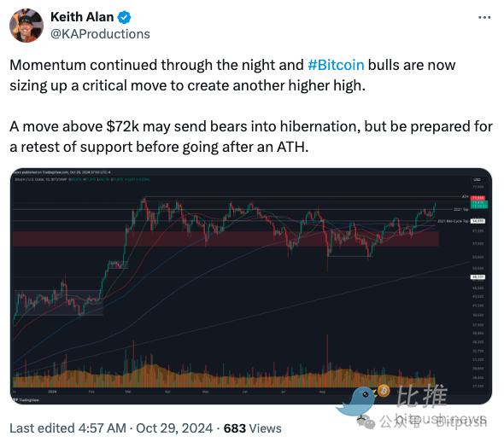
Task: Open Keith Alan's profile avatar
Action: tap(26, 26)
